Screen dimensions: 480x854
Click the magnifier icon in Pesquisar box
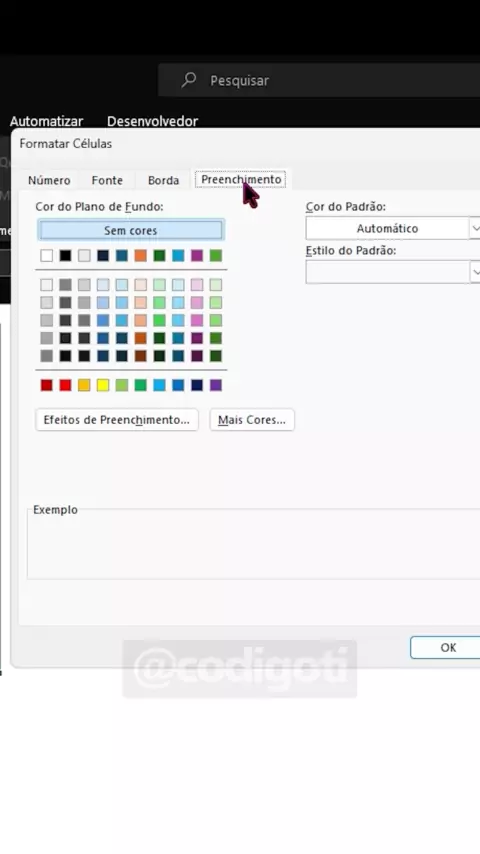coord(189,80)
